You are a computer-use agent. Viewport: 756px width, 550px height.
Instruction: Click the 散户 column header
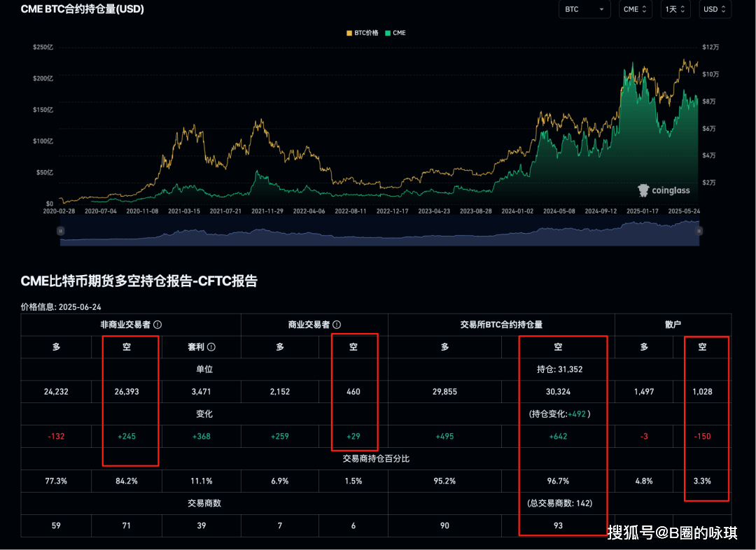click(x=673, y=325)
